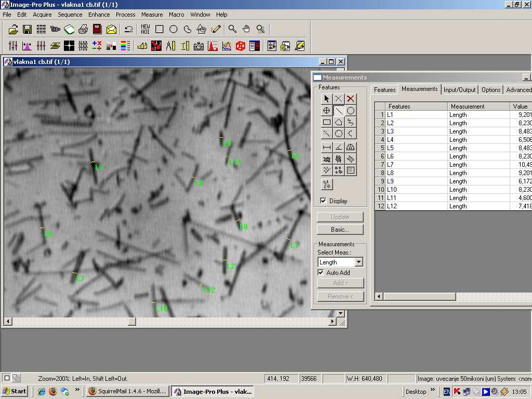532x399 pixels.
Task: Click the red X delete-all features button
Action: [351, 99]
